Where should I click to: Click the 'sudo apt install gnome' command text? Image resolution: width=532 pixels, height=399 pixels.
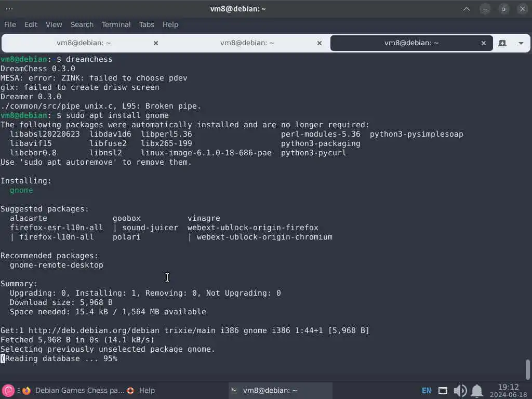[x=117, y=115]
